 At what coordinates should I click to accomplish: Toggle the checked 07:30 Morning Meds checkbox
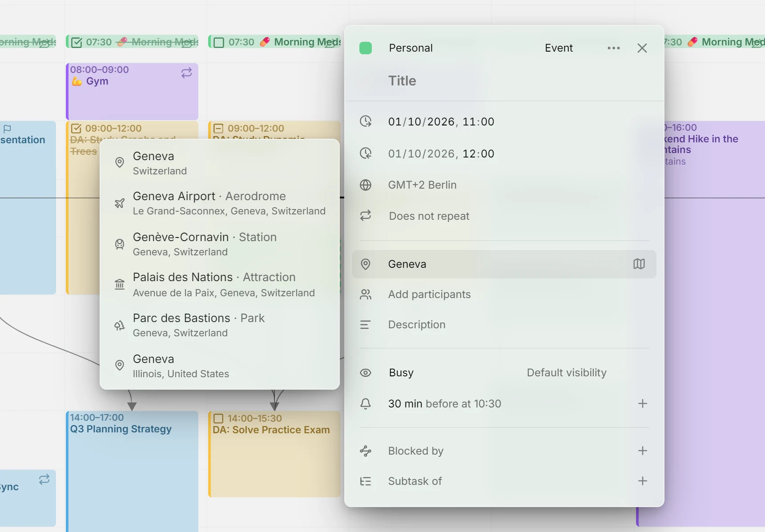pyautogui.click(x=77, y=42)
